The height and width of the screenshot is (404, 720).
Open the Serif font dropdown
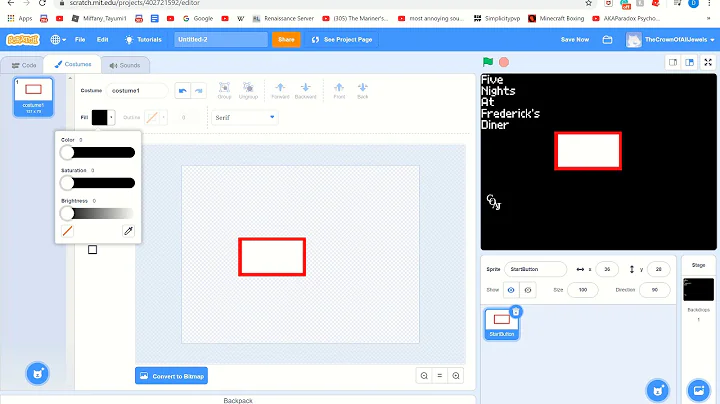[x=245, y=118]
